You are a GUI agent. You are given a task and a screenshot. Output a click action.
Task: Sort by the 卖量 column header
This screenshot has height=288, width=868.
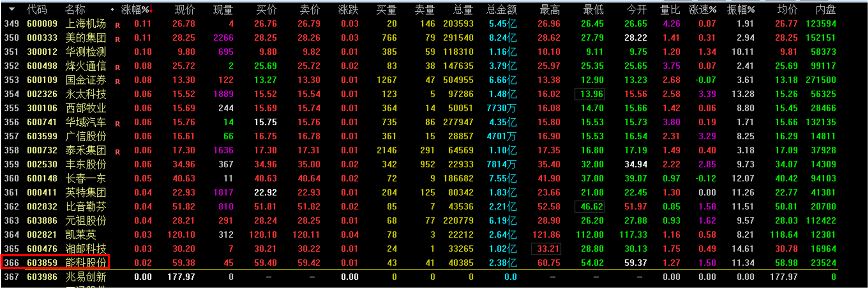click(x=425, y=9)
